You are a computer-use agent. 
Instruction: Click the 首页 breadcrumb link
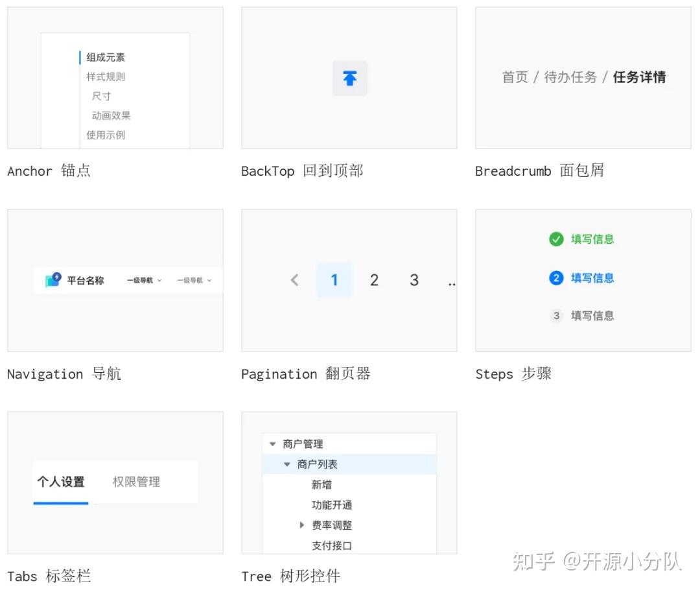click(x=515, y=77)
